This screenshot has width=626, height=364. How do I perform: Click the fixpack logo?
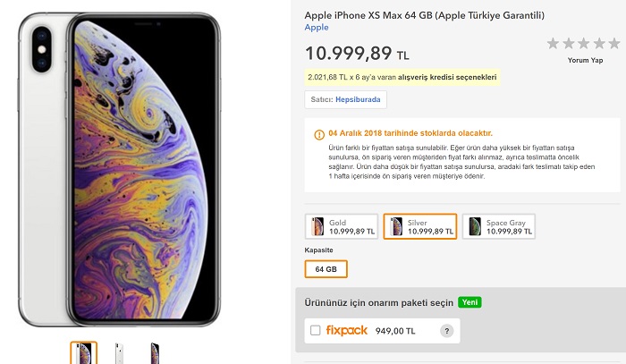pyautogui.click(x=347, y=331)
